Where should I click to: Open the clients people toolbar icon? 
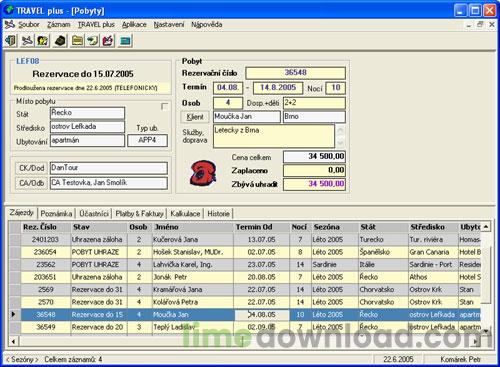click(x=43, y=41)
